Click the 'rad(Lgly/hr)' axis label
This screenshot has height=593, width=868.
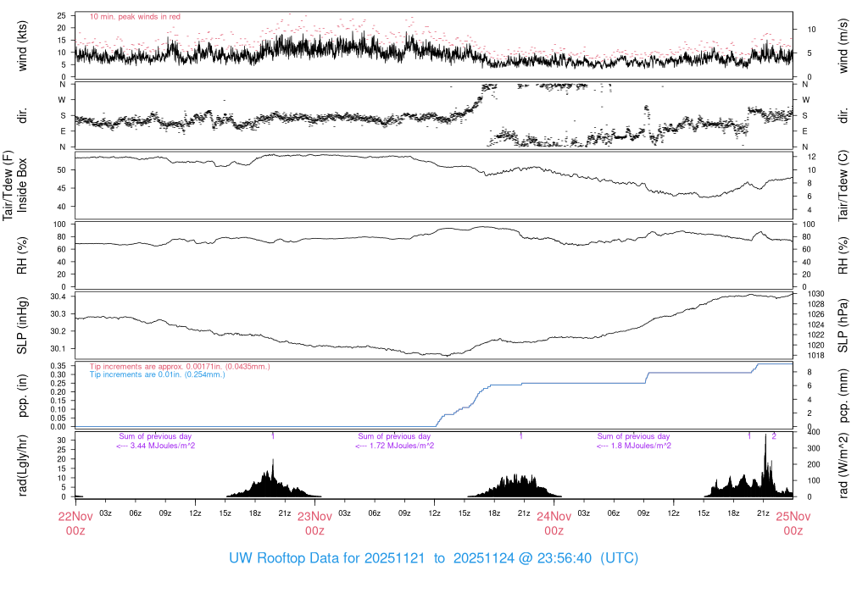22,465
